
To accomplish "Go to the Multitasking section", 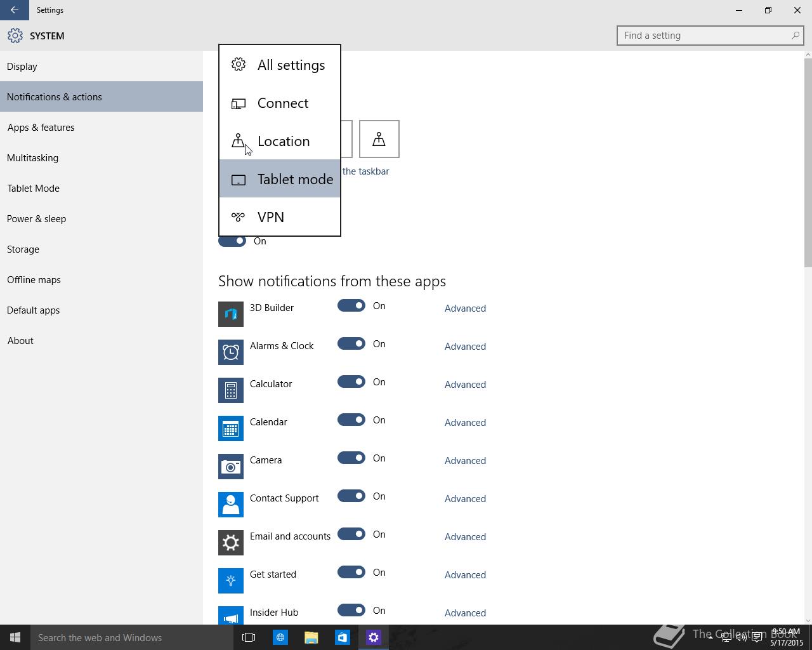I will [x=101, y=157].
